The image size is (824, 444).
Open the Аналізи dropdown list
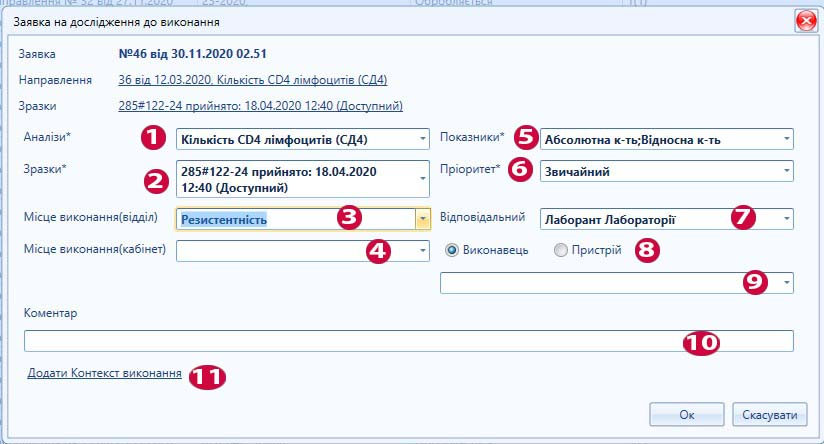click(422, 139)
